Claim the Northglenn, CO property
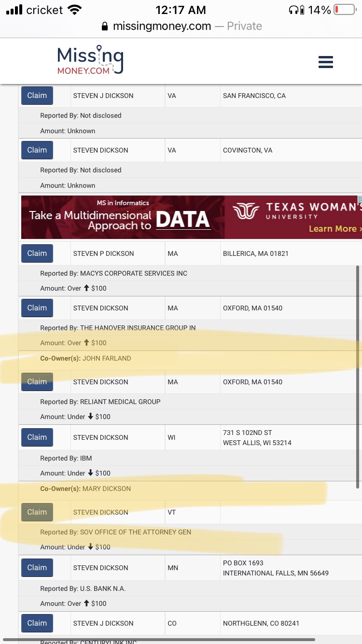 (37, 623)
